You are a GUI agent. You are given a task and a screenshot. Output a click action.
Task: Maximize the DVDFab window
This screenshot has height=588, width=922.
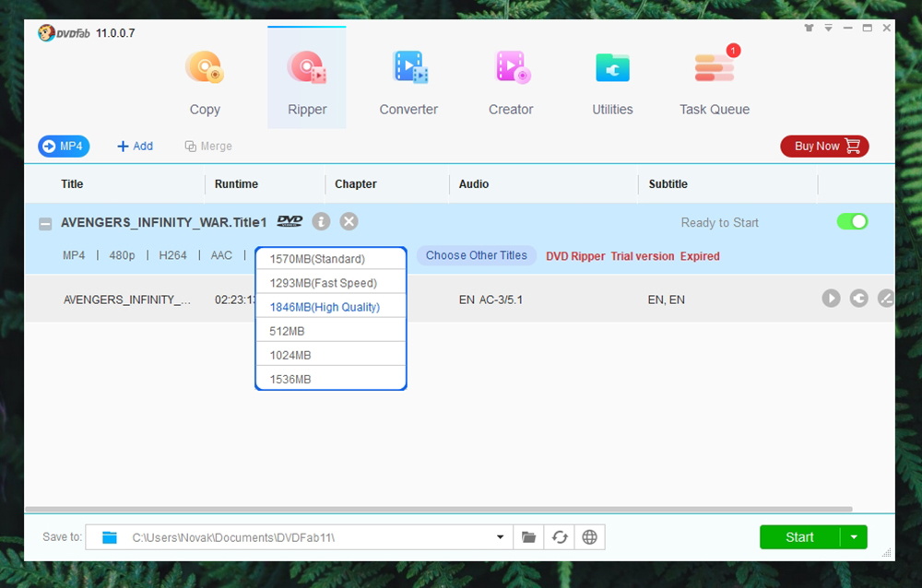[868, 28]
